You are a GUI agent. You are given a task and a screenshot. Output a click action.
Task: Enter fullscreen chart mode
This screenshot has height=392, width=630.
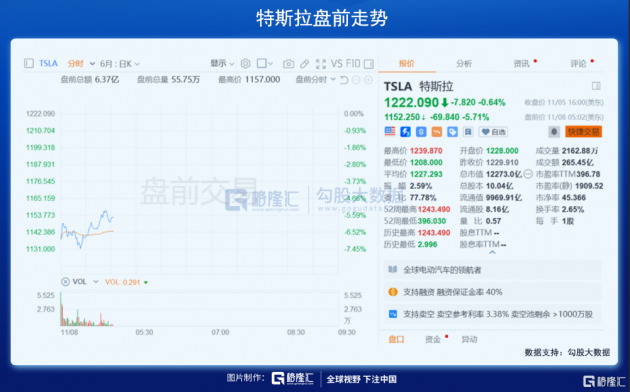coord(321,64)
